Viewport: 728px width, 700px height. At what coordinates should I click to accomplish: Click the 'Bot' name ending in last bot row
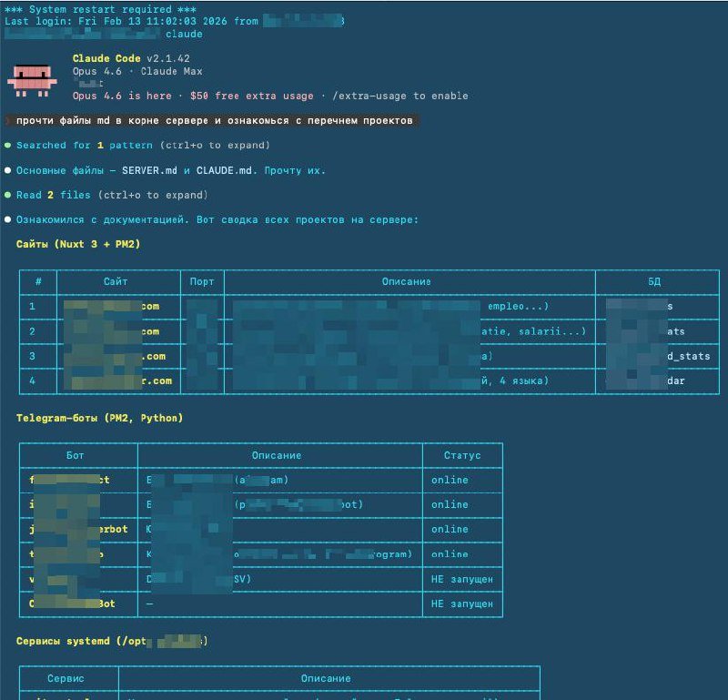click(106, 604)
